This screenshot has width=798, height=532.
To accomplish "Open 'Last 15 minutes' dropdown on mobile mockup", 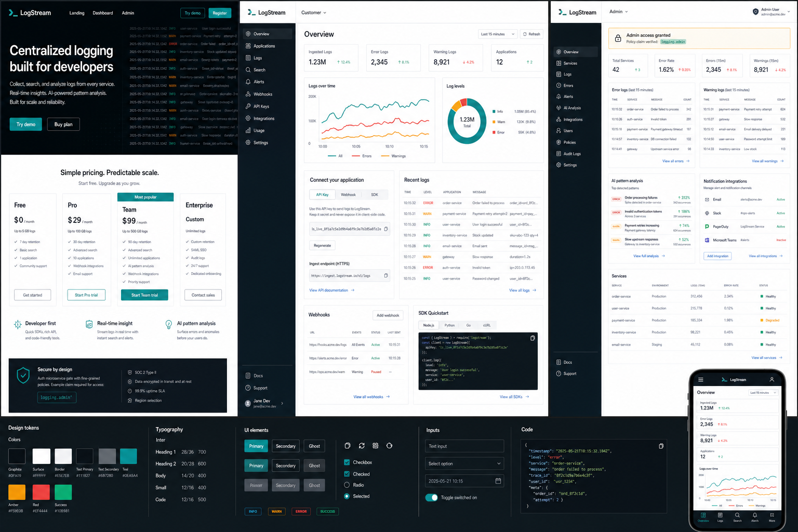I will 763,393.
